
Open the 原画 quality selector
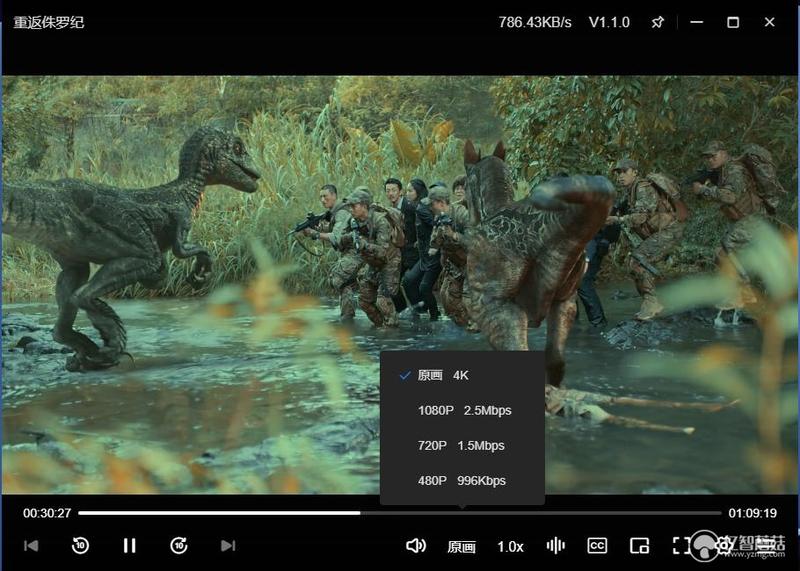click(x=461, y=547)
